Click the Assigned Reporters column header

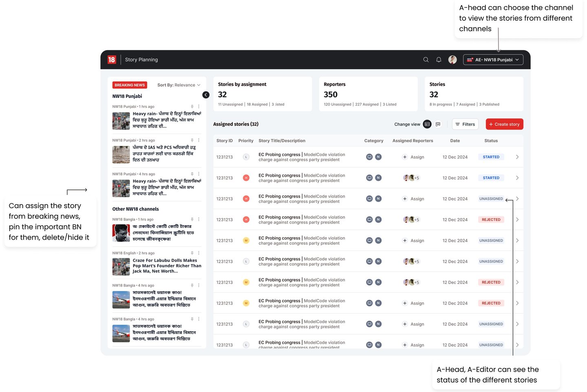(x=413, y=141)
